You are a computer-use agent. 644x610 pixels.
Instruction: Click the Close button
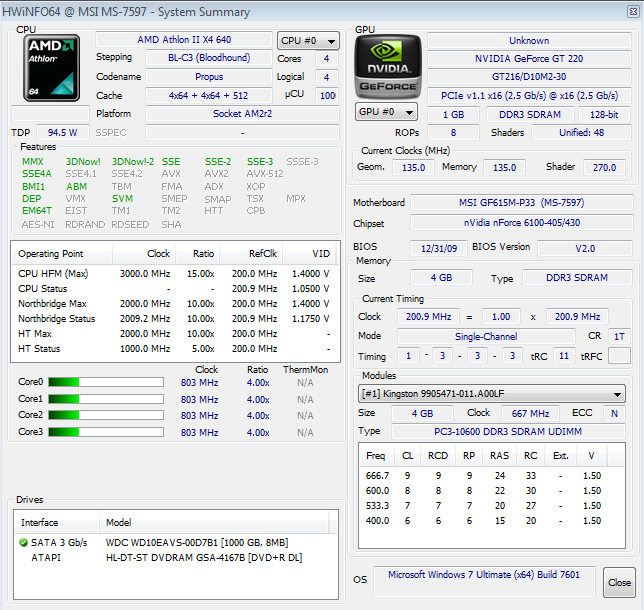tap(619, 582)
